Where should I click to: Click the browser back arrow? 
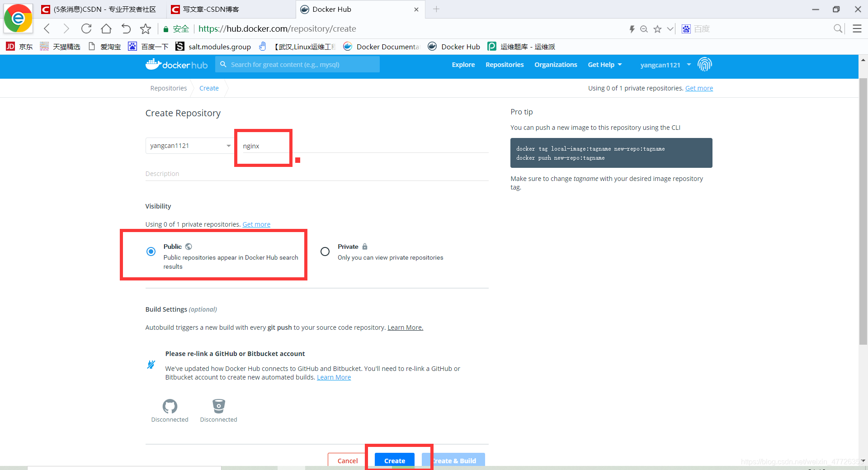pyautogui.click(x=47, y=29)
